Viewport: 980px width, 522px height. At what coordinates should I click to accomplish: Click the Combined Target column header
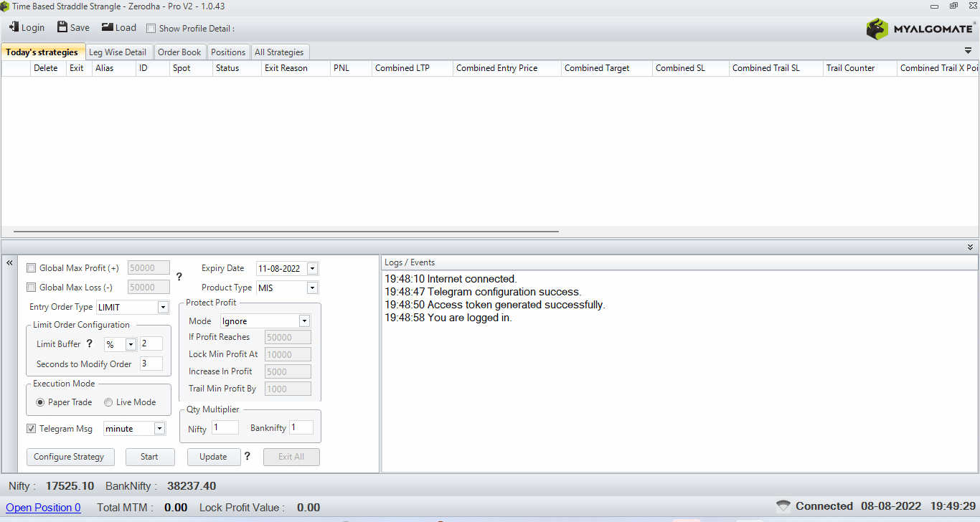pyautogui.click(x=607, y=68)
